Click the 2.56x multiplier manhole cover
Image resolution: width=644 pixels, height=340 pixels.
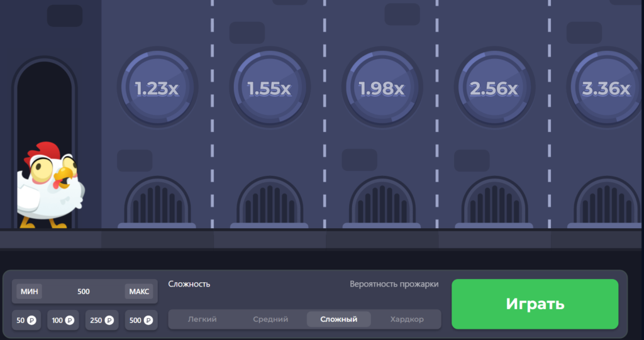pyautogui.click(x=494, y=88)
